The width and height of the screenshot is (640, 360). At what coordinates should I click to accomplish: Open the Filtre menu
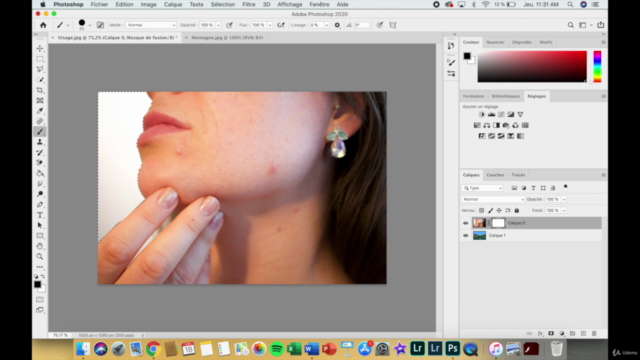pyautogui.click(x=249, y=4)
